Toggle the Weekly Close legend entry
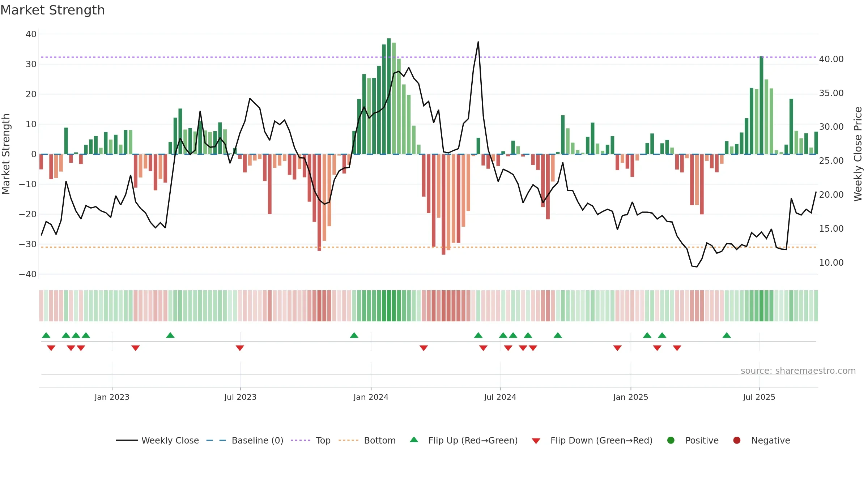The width and height of the screenshot is (868, 488). (x=157, y=440)
